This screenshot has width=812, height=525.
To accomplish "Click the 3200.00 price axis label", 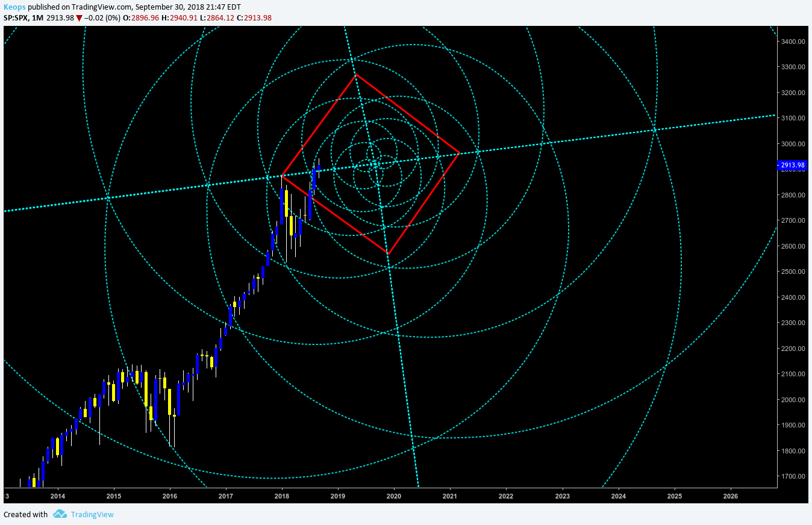I will (793, 93).
